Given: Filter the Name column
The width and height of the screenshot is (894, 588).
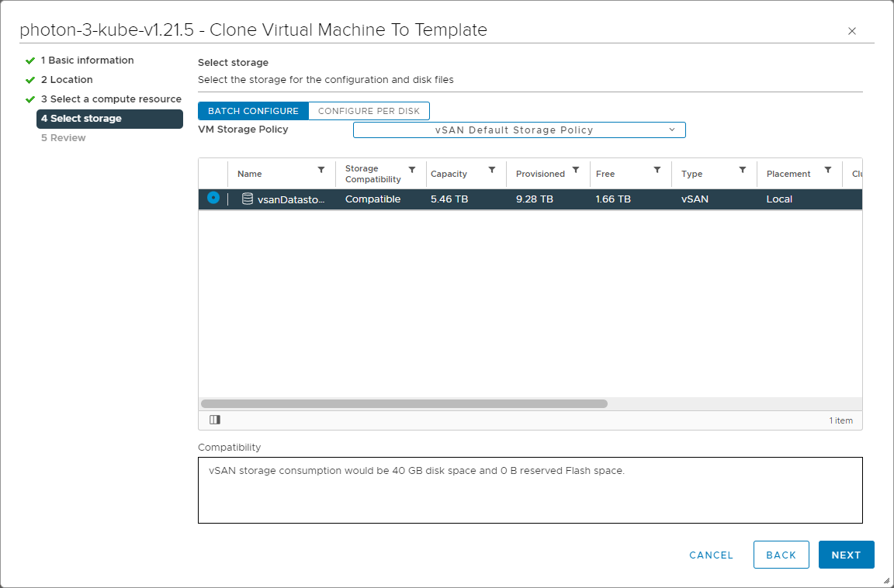Looking at the screenshot, I should click(321, 170).
